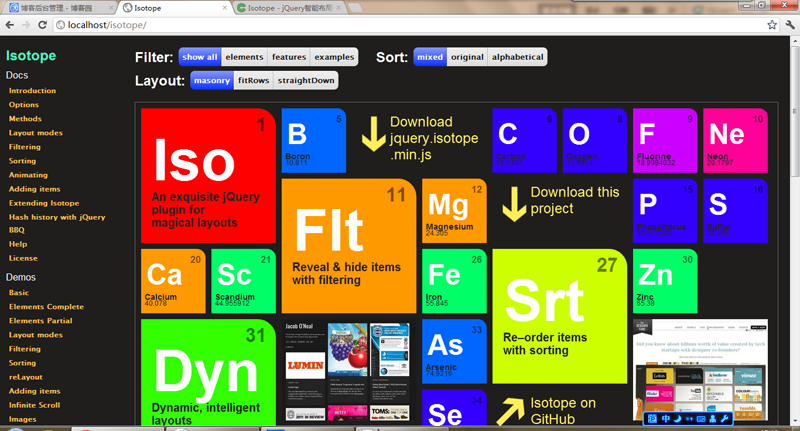The height and width of the screenshot is (431, 800).
Task: Click the 'Download jquery.isotope.min.js' link
Action: pyautogui.click(x=434, y=138)
